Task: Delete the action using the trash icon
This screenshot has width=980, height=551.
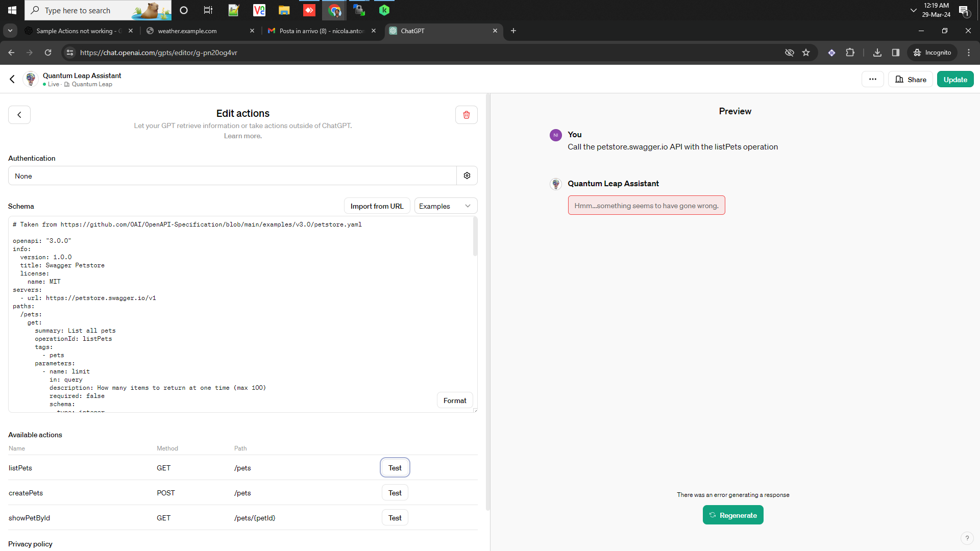Action: click(466, 114)
